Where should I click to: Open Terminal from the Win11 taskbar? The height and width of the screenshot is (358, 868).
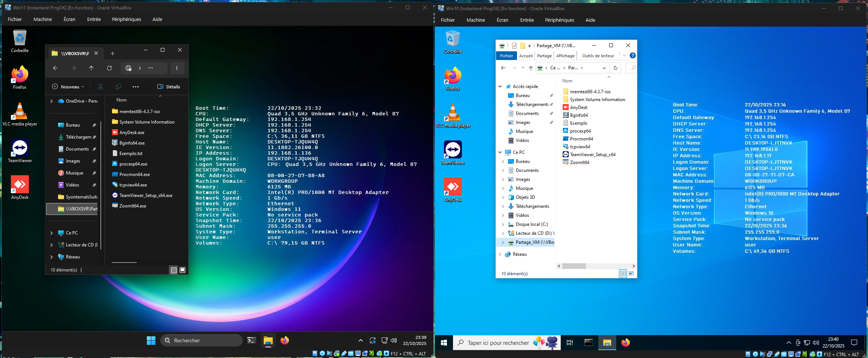251,340
